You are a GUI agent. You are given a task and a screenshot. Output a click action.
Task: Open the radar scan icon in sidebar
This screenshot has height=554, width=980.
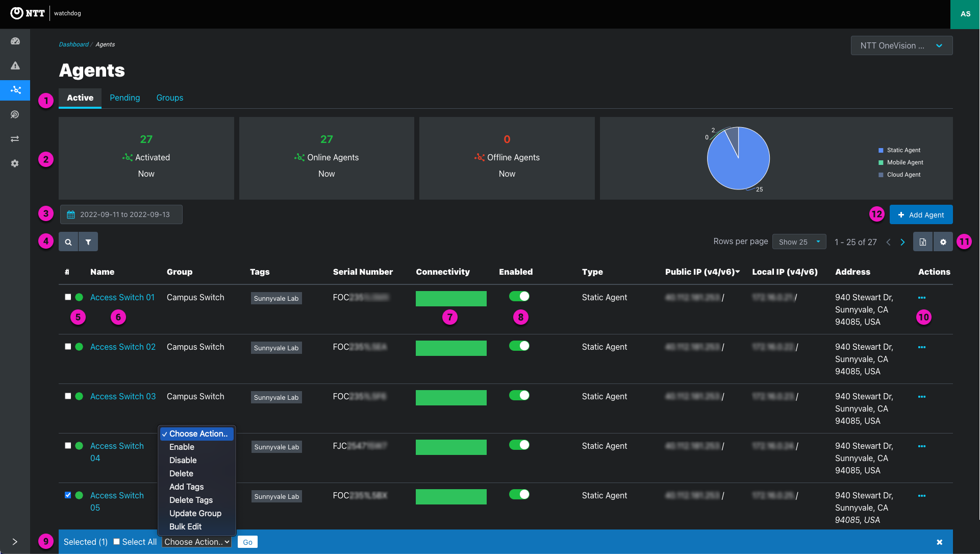point(15,114)
